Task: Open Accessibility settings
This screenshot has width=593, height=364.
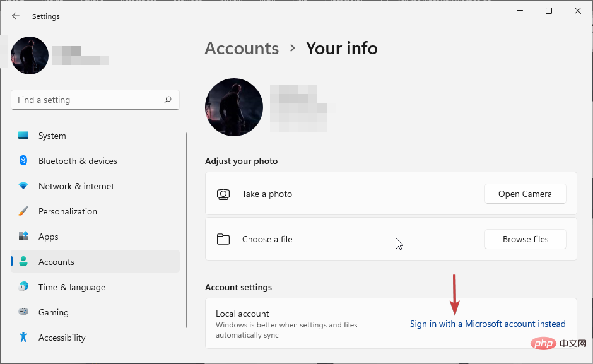Action: [95, 337]
